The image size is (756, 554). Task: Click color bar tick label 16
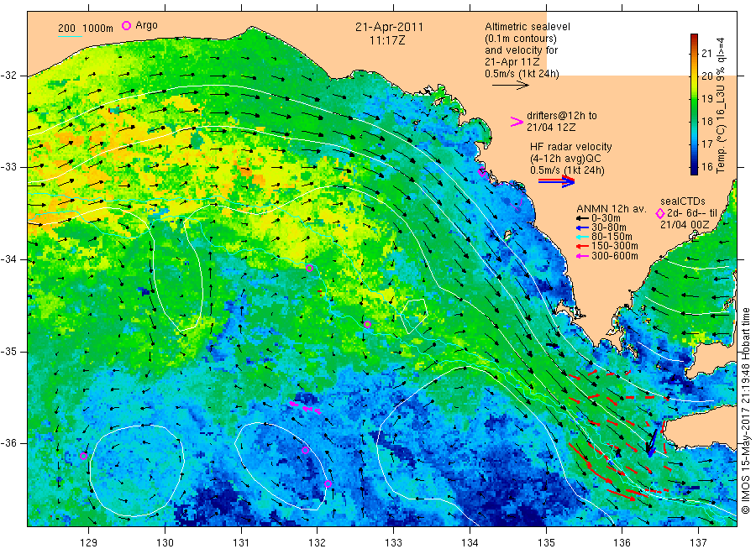706,167
